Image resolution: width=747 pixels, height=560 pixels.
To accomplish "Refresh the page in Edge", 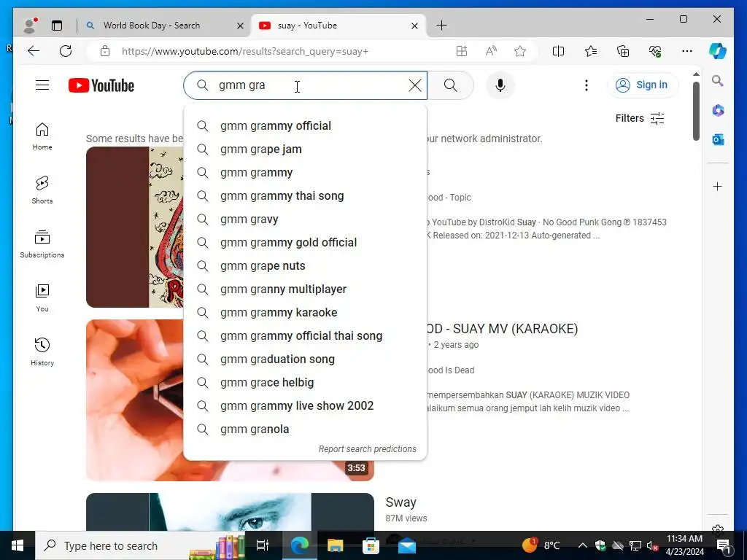I will (66, 51).
